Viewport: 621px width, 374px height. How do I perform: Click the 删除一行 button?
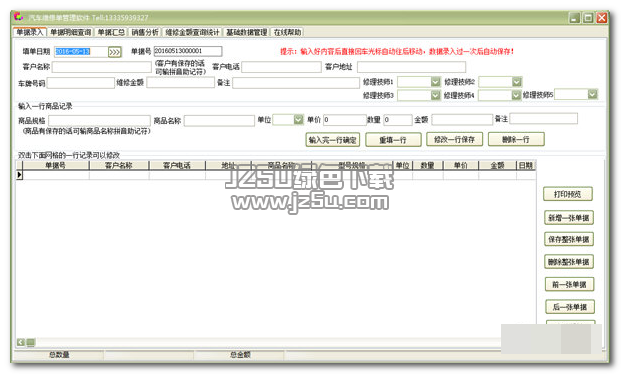pos(516,139)
